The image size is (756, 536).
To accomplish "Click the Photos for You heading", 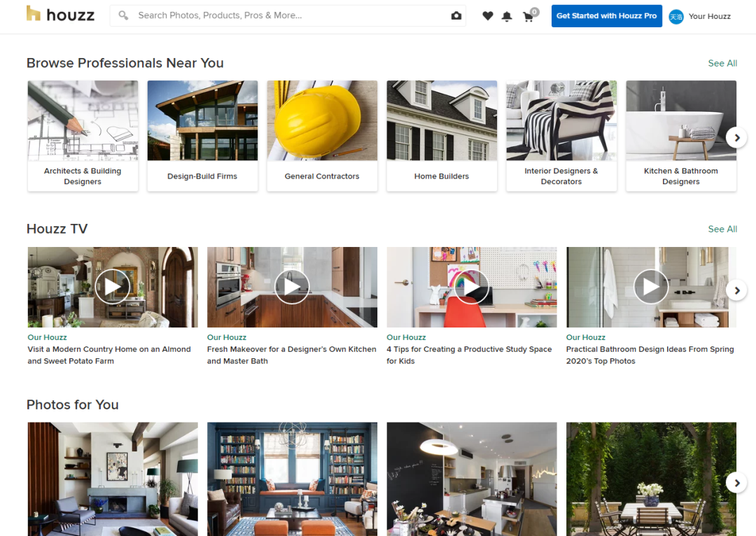I will tap(72, 405).
